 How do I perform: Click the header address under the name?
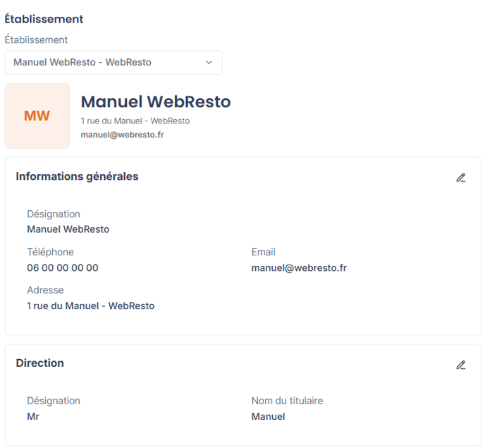click(x=135, y=121)
